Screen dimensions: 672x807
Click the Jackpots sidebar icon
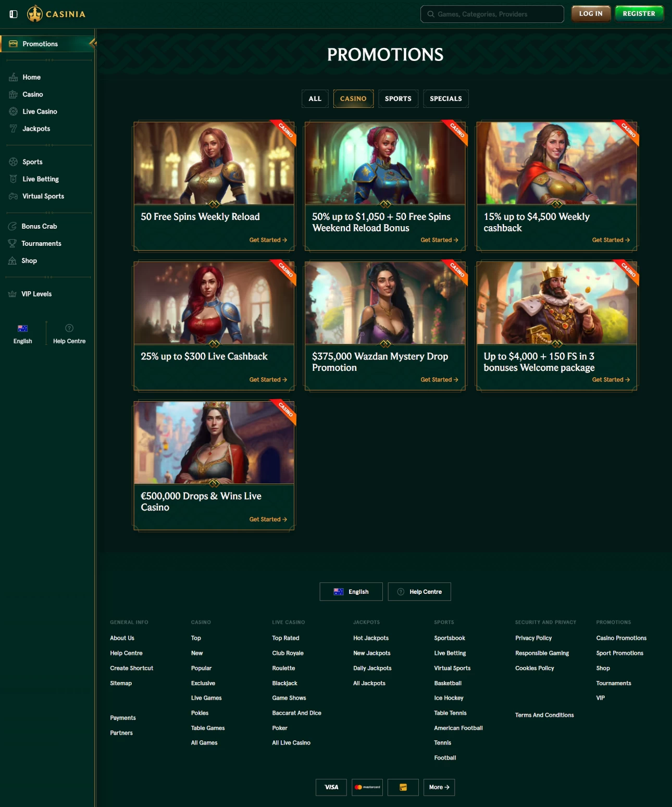[14, 129]
